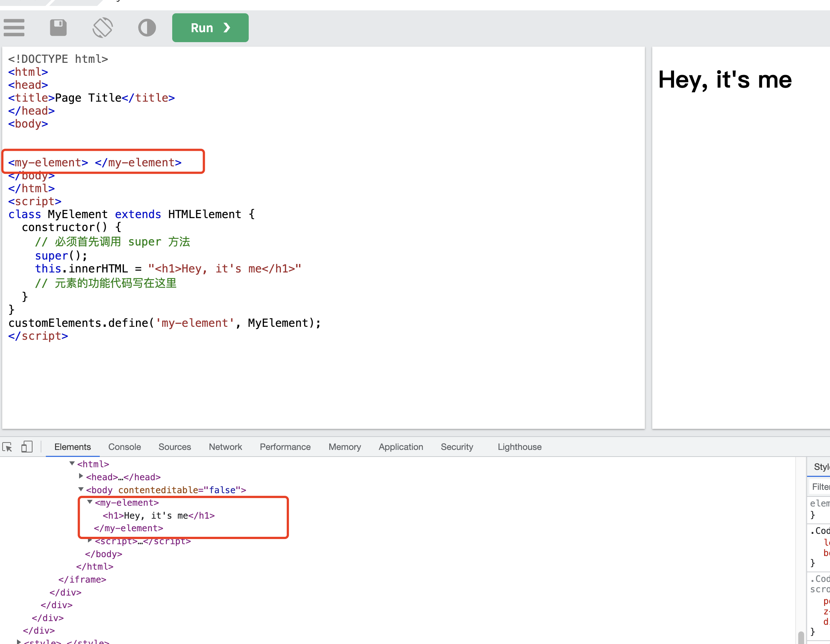Select the closing </html> DOM row
The width and height of the screenshot is (830, 644).
[95, 566]
